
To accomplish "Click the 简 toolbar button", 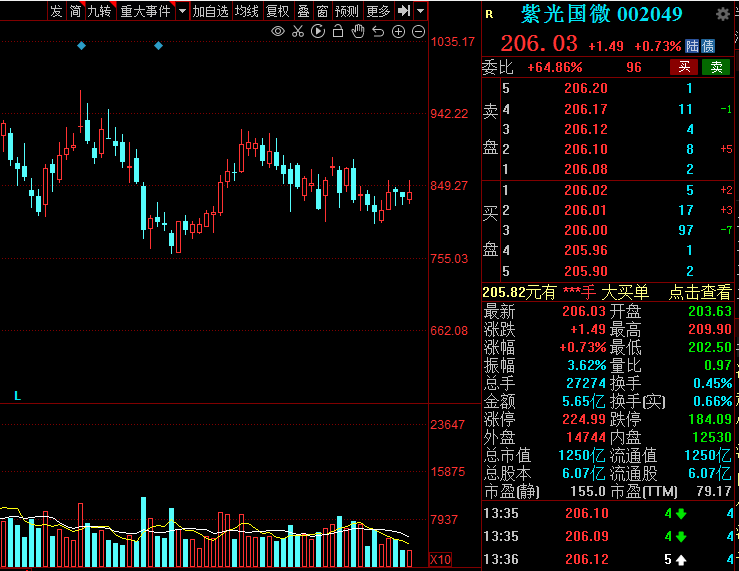I will 75,11.
